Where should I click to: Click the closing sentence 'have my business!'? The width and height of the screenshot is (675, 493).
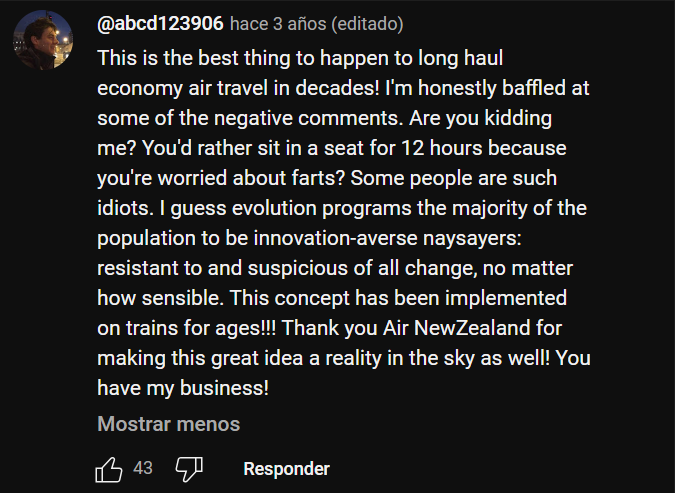point(183,388)
